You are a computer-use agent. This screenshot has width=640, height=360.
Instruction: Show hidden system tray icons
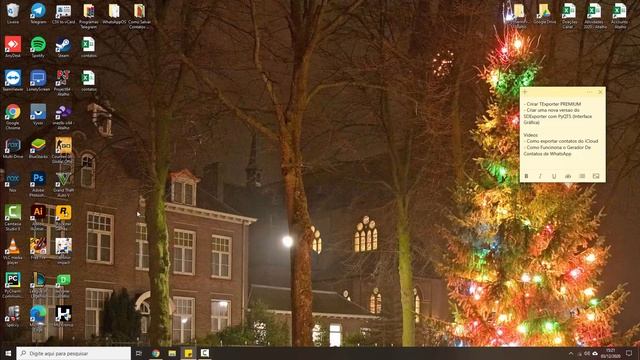click(571, 353)
